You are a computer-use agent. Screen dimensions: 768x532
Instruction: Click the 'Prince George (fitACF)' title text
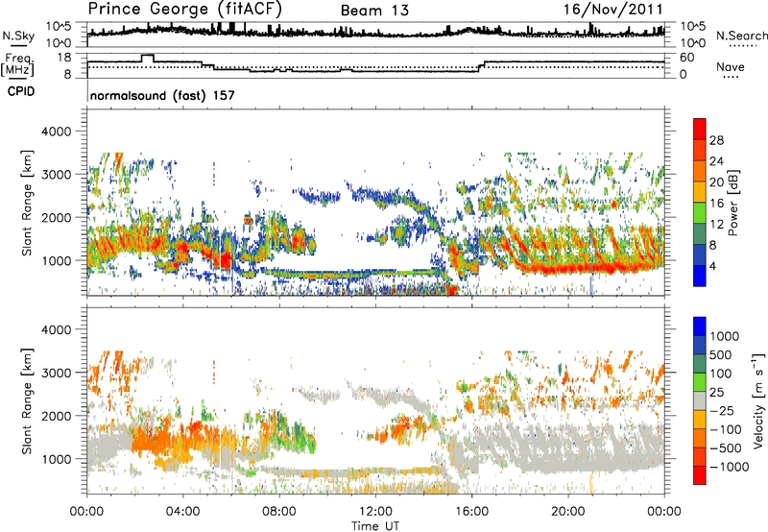coord(184,10)
